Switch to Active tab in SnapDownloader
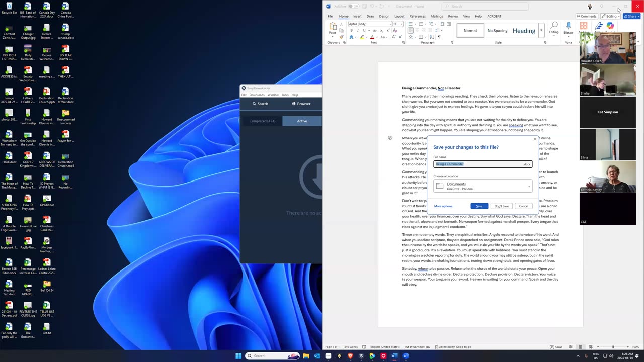 (x=302, y=121)
